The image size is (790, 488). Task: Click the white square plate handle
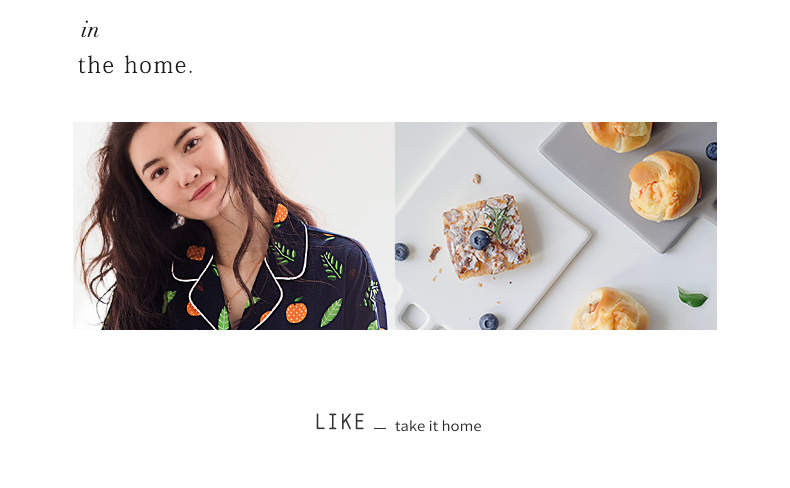414,316
